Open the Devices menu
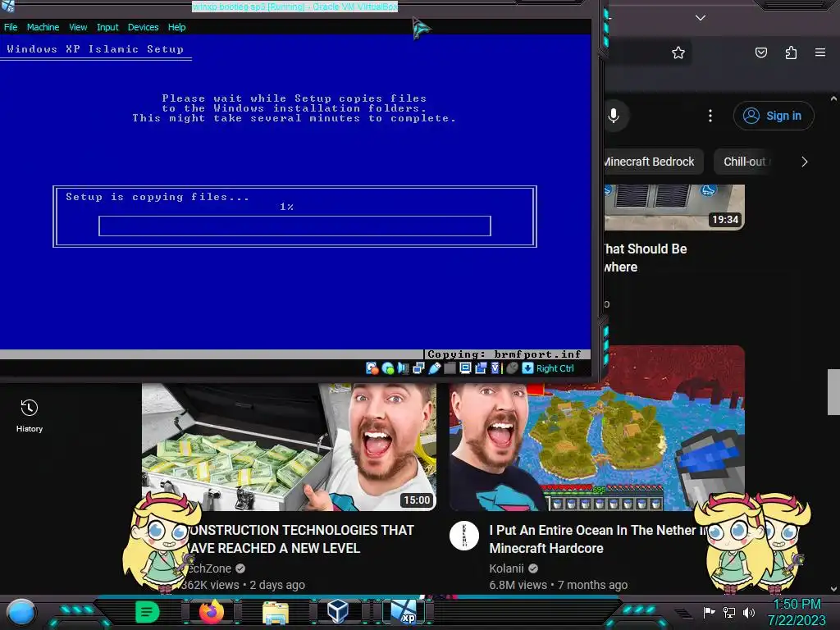The image size is (840, 630). 143,27
